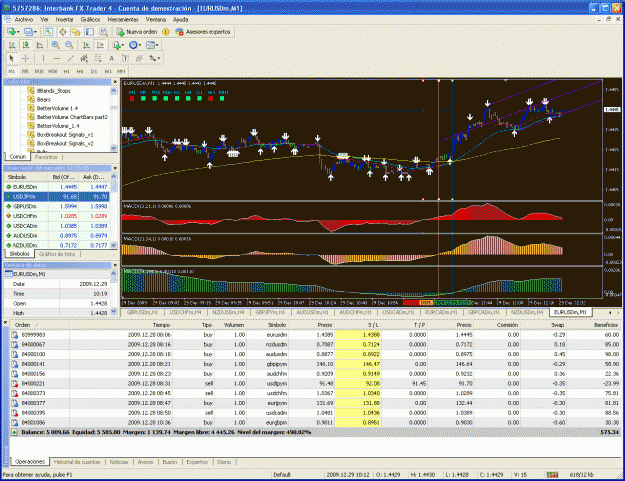Set timeframe to M15
Viewport: 625px width, 481px height.
(39, 71)
